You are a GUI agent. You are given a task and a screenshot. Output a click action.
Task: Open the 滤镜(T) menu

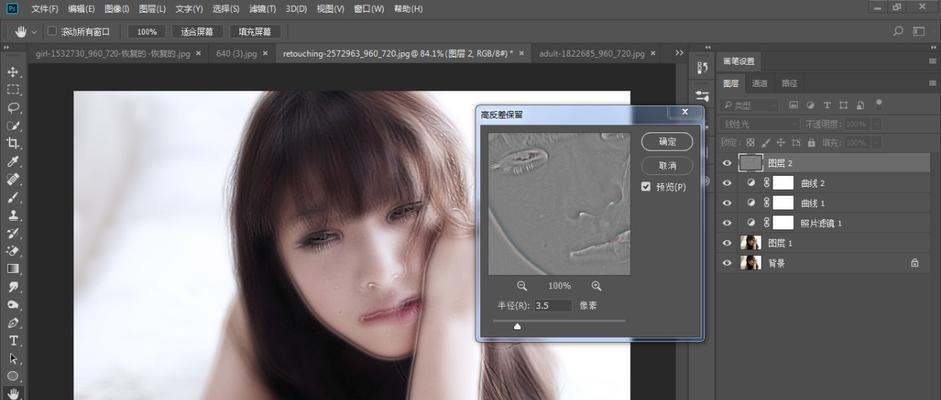click(x=262, y=9)
